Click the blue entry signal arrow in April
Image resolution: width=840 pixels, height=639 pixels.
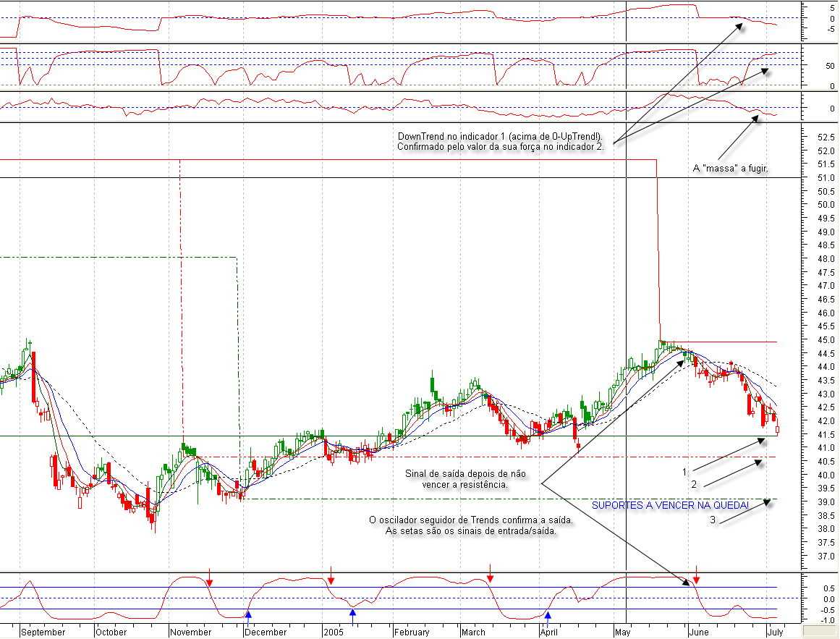coord(548,619)
